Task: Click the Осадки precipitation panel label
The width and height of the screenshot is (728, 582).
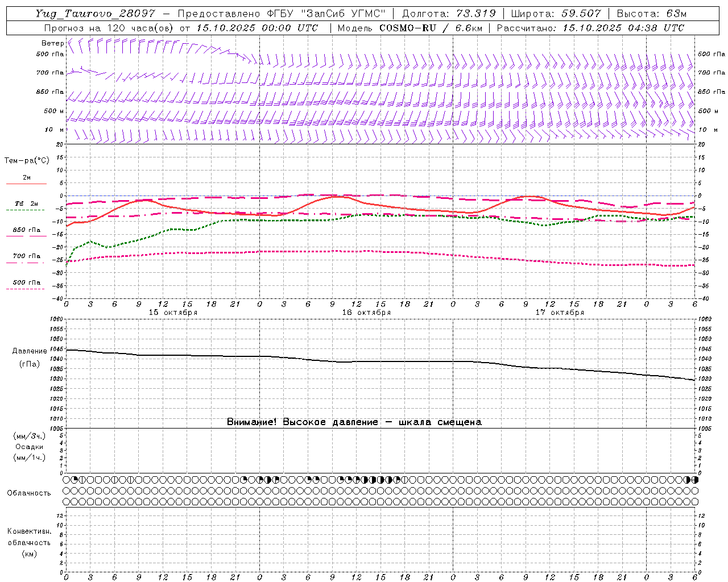Action: click(x=29, y=447)
